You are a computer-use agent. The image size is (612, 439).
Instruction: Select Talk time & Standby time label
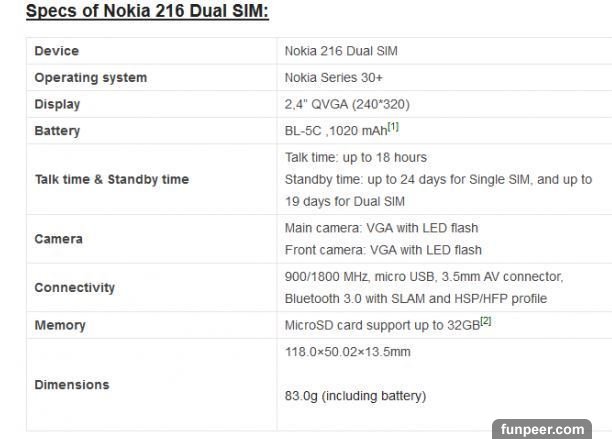tap(111, 179)
